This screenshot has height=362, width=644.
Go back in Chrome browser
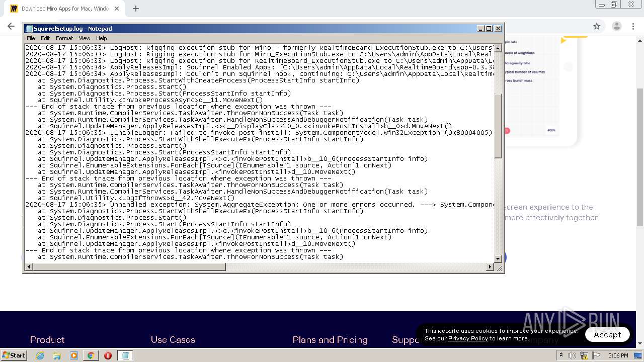click(11, 26)
